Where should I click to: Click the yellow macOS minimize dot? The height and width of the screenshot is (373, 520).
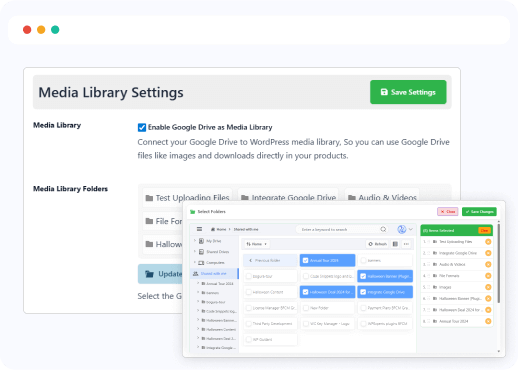41,30
